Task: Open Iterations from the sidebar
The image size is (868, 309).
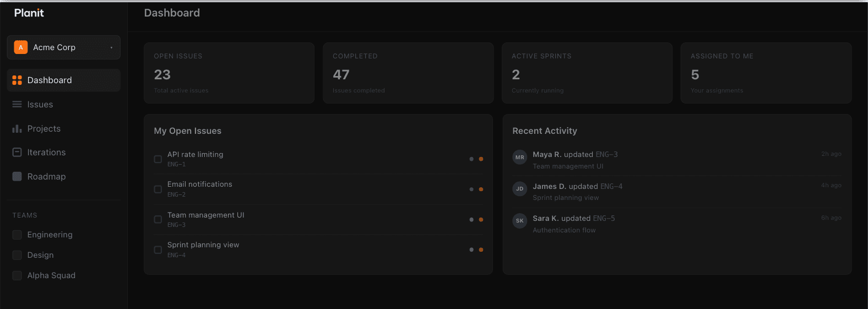Action: click(63, 153)
